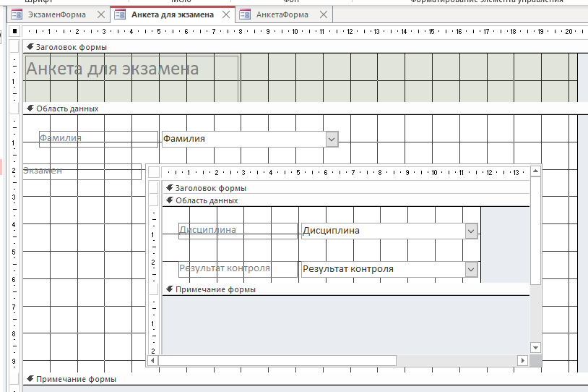Screen dimensions: 588x392
Task: Click the subform selector box
Action: (154, 172)
